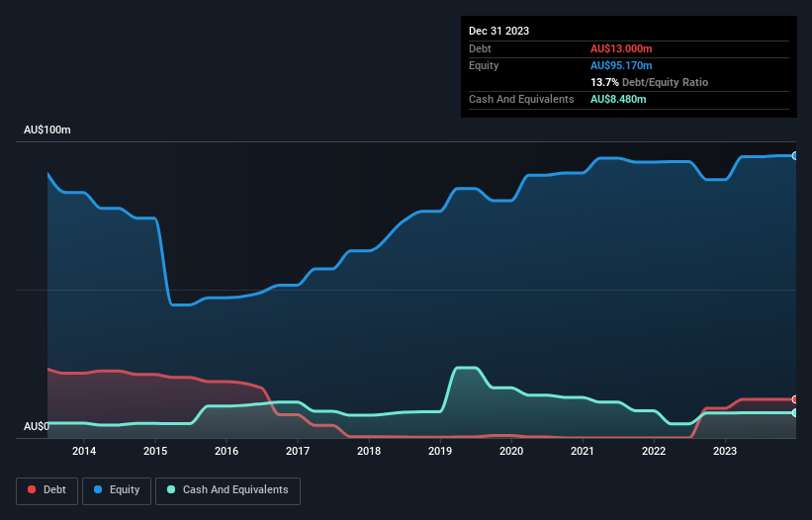Select the Cash end-point marker on chart
This screenshot has width=812, height=520.
coord(795,413)
